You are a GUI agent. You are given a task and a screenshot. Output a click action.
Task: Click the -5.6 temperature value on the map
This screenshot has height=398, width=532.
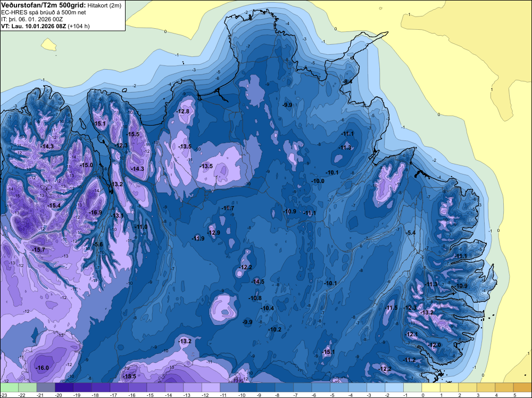click(97, 244)
